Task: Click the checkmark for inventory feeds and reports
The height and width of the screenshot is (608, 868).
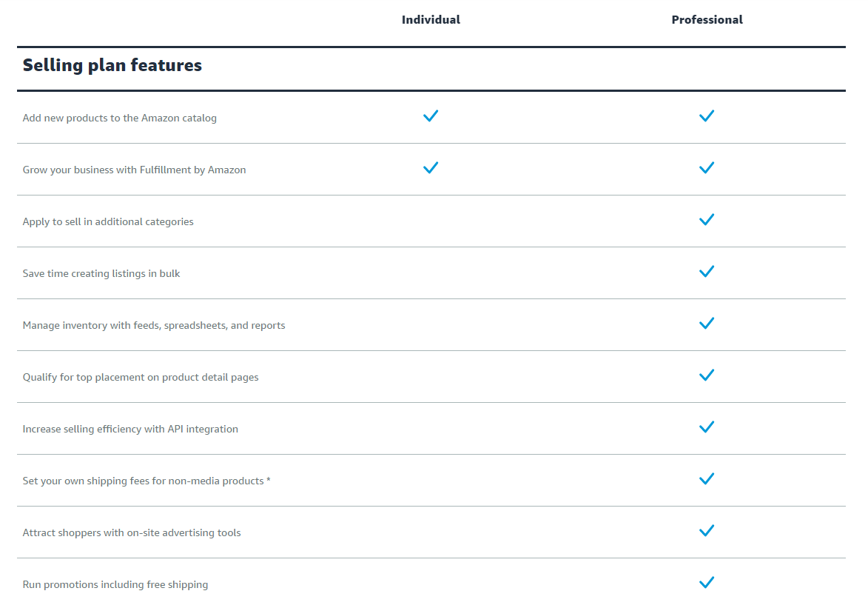Action: 707,323
